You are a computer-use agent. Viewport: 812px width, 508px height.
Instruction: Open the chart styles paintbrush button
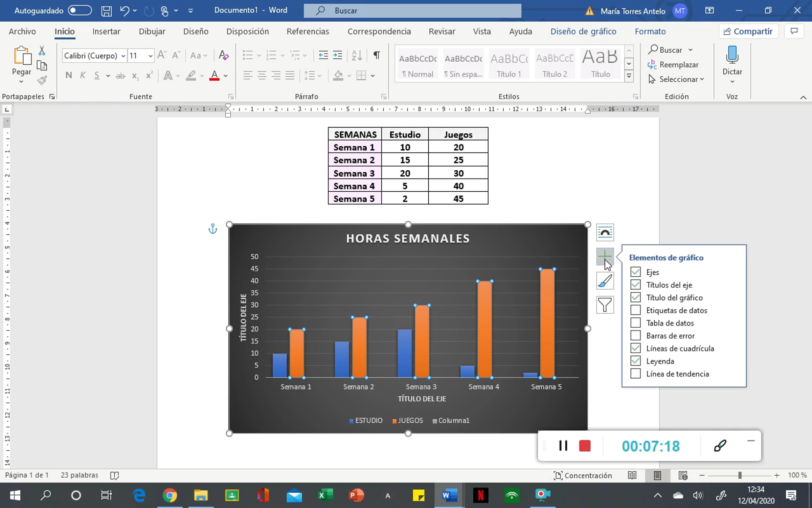coord(605,281)
